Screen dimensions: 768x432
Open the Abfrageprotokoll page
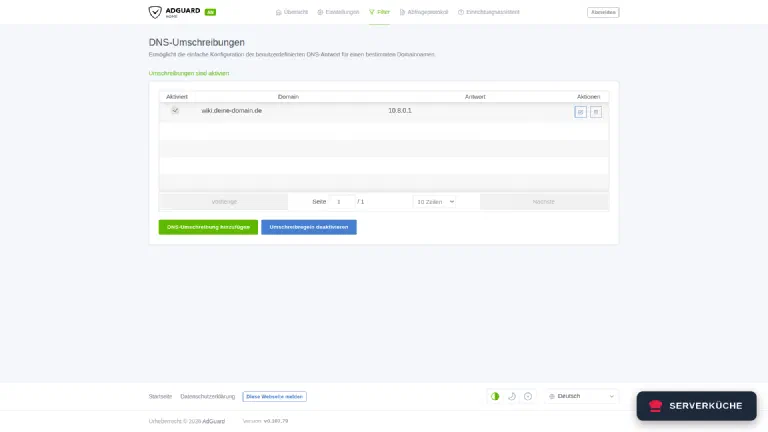tap(424, 12)
